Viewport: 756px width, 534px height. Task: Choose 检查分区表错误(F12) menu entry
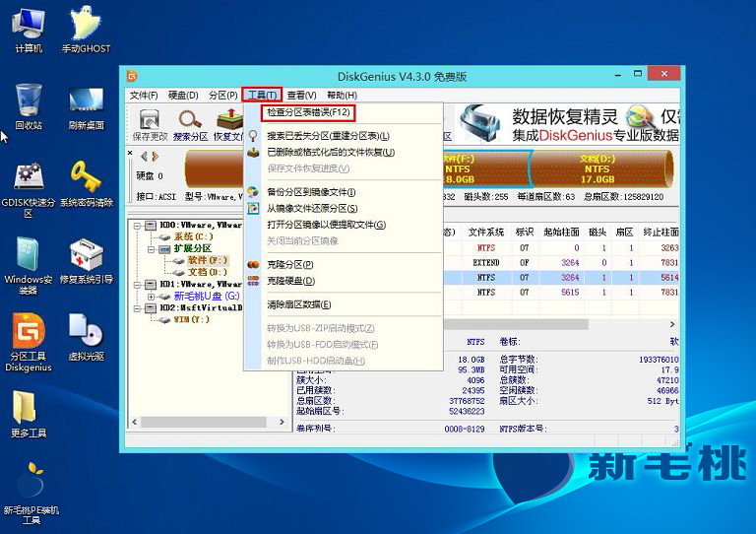pyautogui.click(x=308, y=112)
